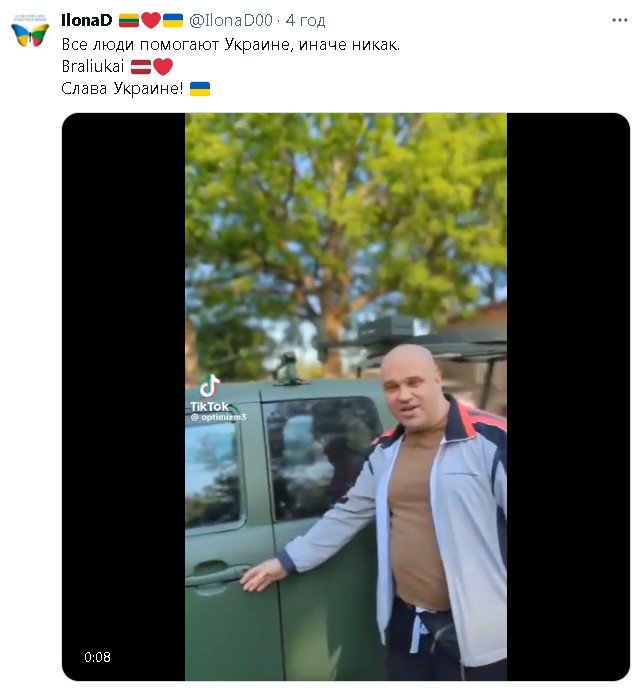This screenshot has width=639, height=692.
Task: Open the IlonaD display name profile link
Action: pos(86,20)
